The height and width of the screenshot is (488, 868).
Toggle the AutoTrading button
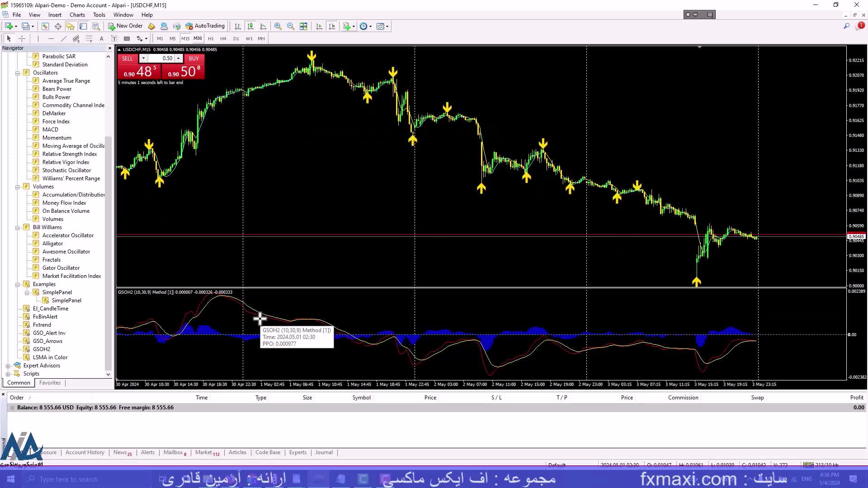pos(205,26)
